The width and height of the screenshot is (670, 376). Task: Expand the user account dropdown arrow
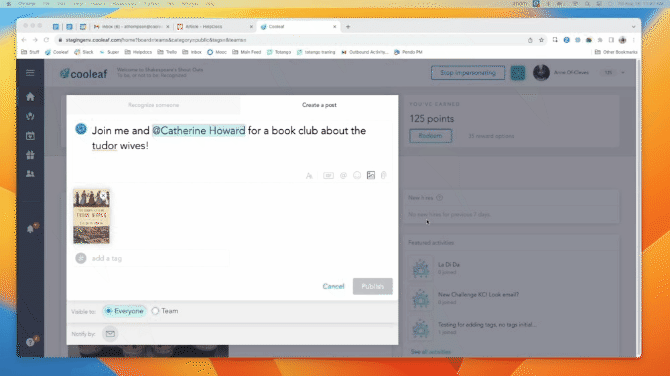(623, 73)
